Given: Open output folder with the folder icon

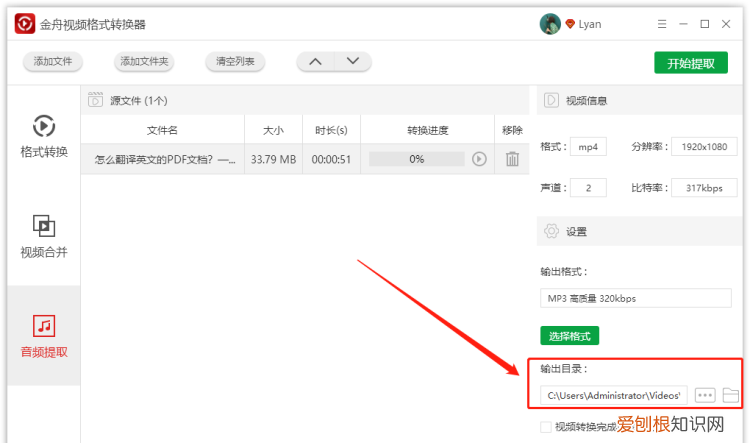Looking at the screenshot, I should (730, 395).
